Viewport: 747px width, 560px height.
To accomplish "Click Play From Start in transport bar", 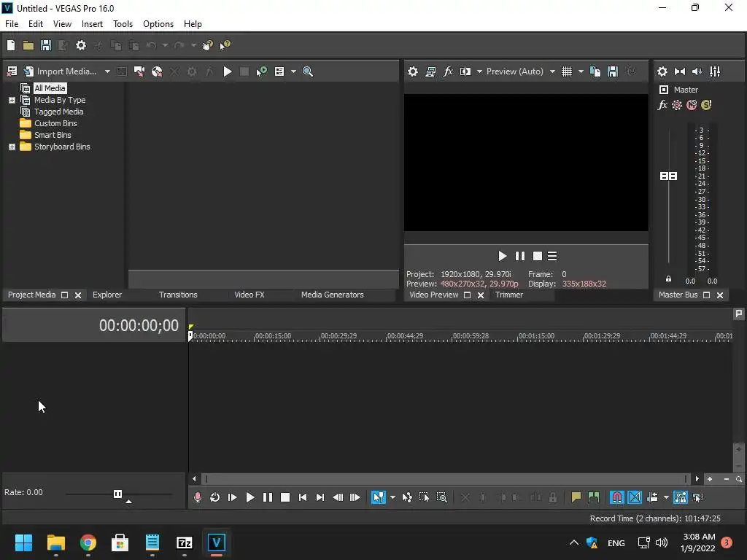I will (233, 497).
